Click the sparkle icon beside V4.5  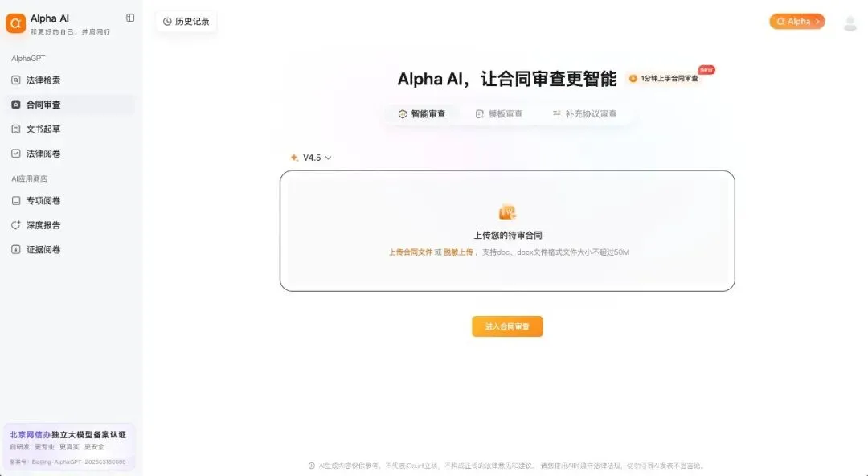click(x=294, y=158)
